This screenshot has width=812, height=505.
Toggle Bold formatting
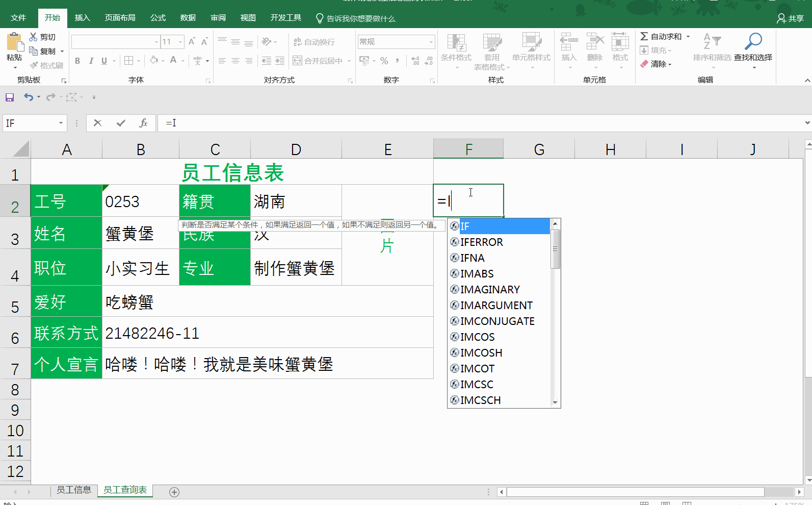click(x=77, y=61)
